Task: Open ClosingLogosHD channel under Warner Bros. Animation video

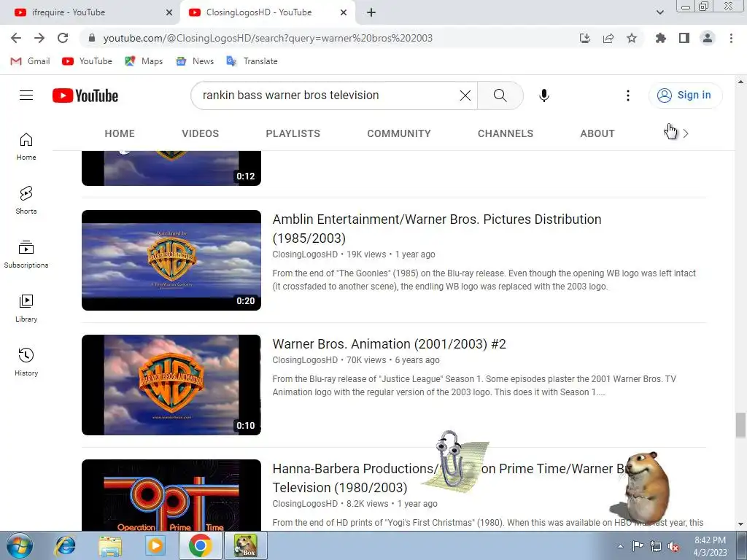Action: (x=305, y=360)
